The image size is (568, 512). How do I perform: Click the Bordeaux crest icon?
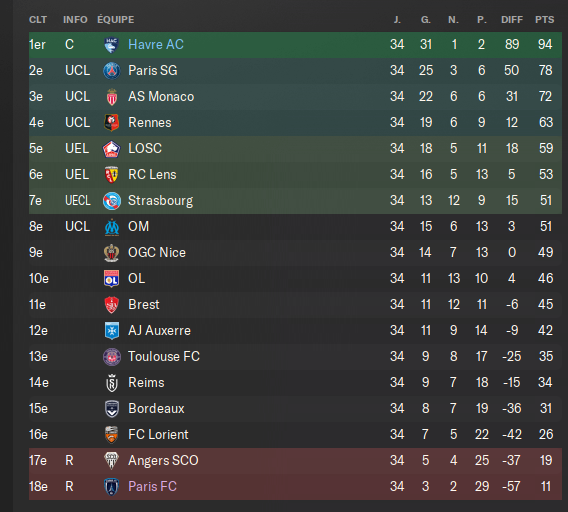point(112,409)
